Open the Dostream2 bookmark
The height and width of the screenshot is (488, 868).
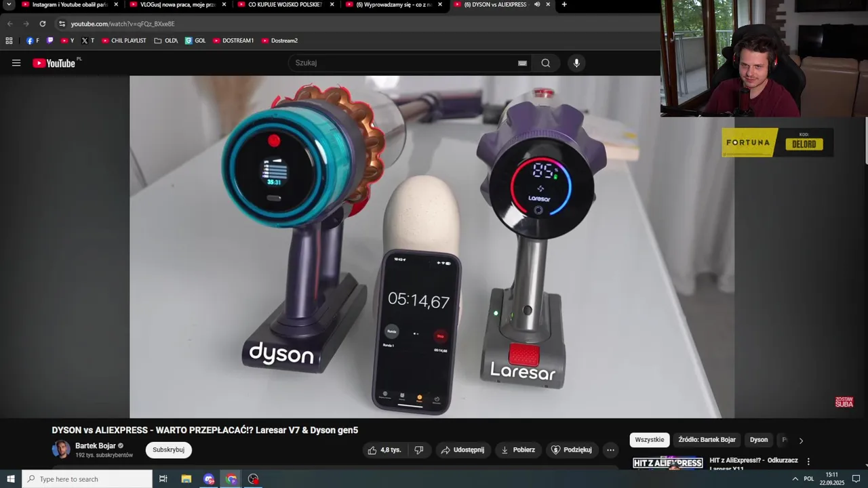279,41
